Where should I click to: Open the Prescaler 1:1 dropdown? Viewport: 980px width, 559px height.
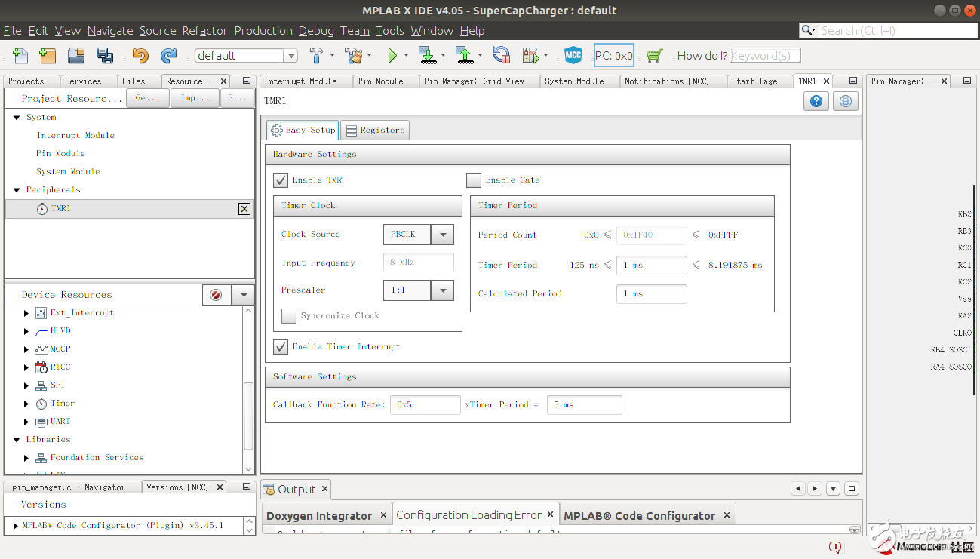pyautogui.click(x=442, y=290)
